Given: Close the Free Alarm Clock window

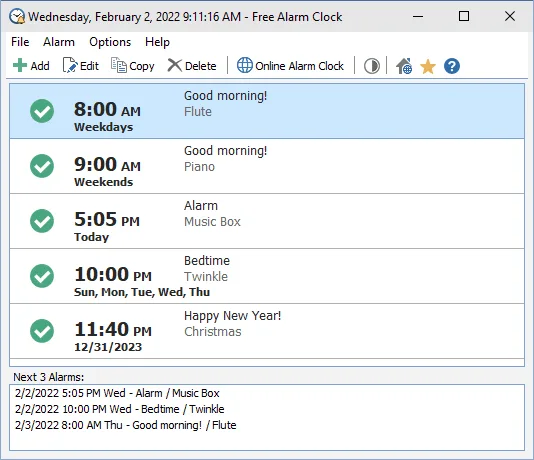Looking at the screenshot, I should click(x=510, y=16).
